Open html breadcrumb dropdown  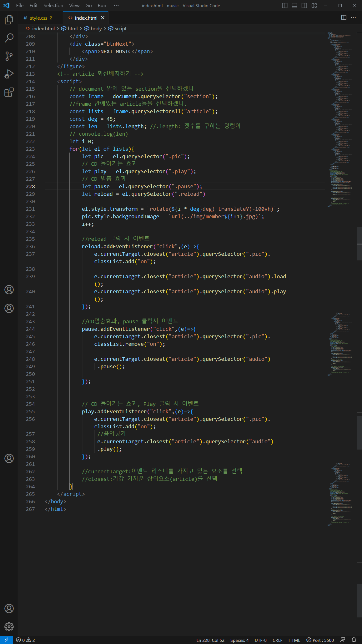pyautogui.click(x=69, y=28)
